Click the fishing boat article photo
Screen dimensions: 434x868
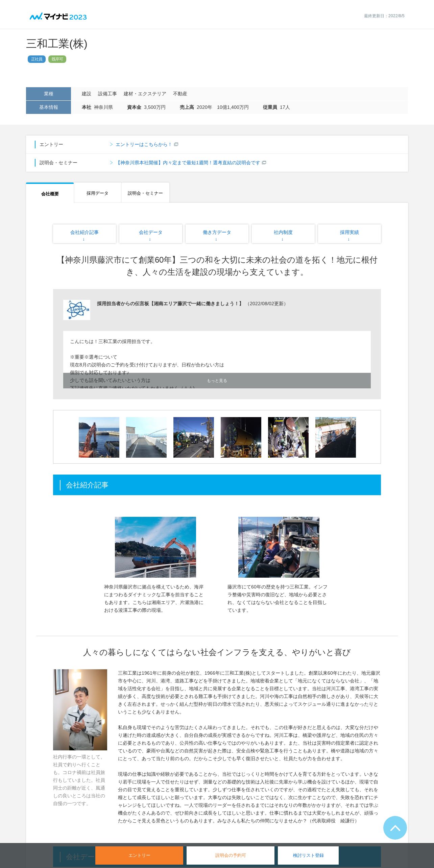coord(279,547)
